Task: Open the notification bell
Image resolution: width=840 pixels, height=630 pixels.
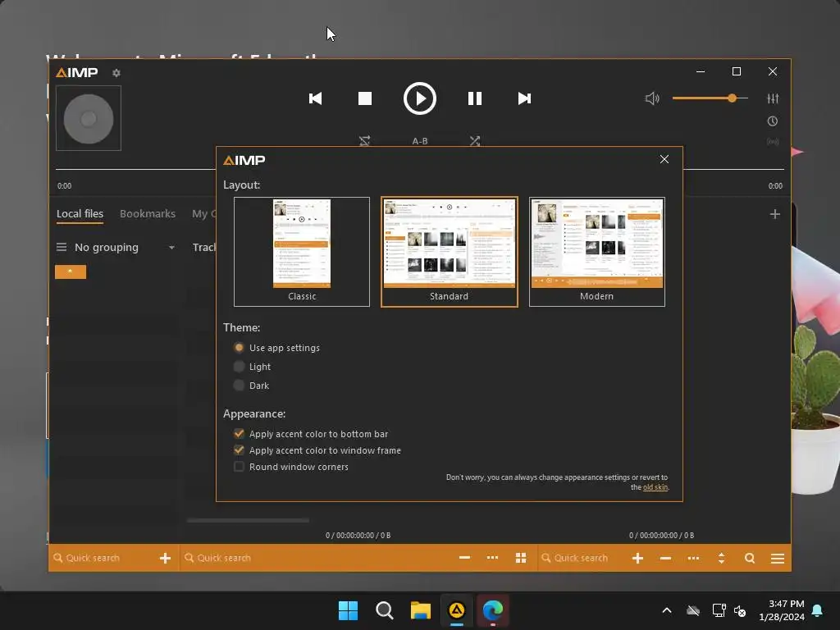Action: pos(817,610)
